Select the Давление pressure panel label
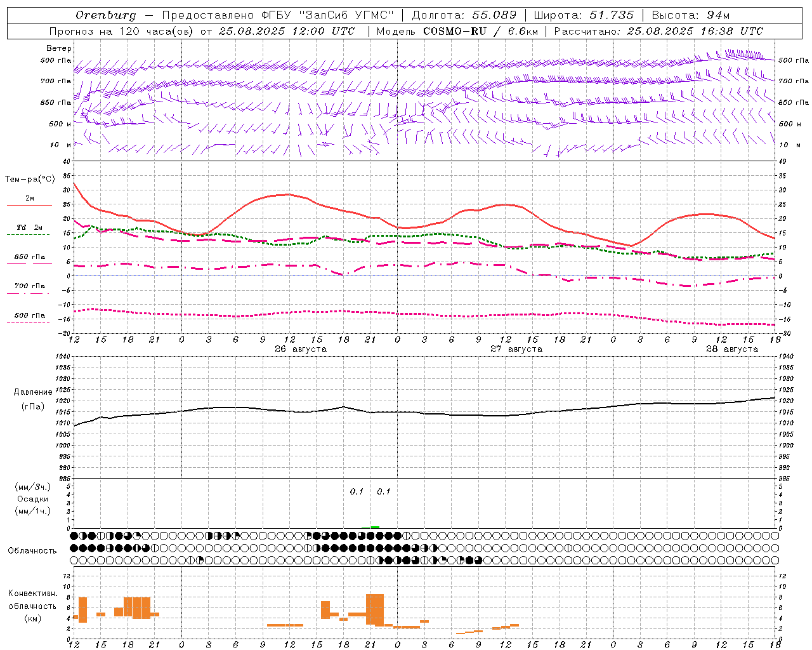 point(33,392)
